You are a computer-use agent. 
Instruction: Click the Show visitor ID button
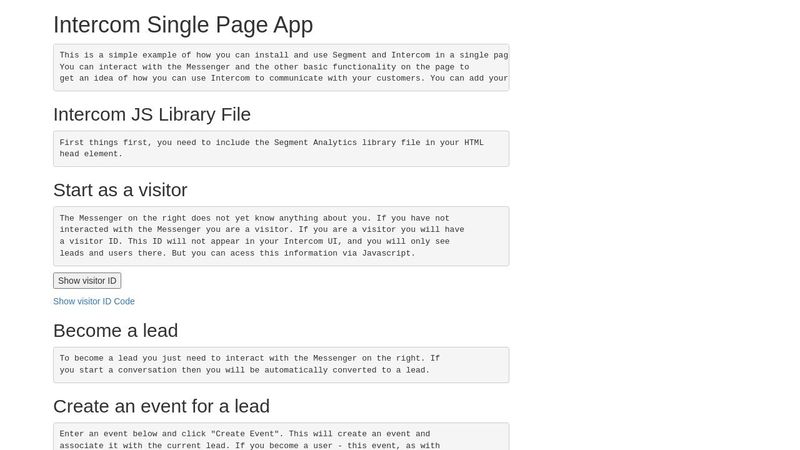87,281
